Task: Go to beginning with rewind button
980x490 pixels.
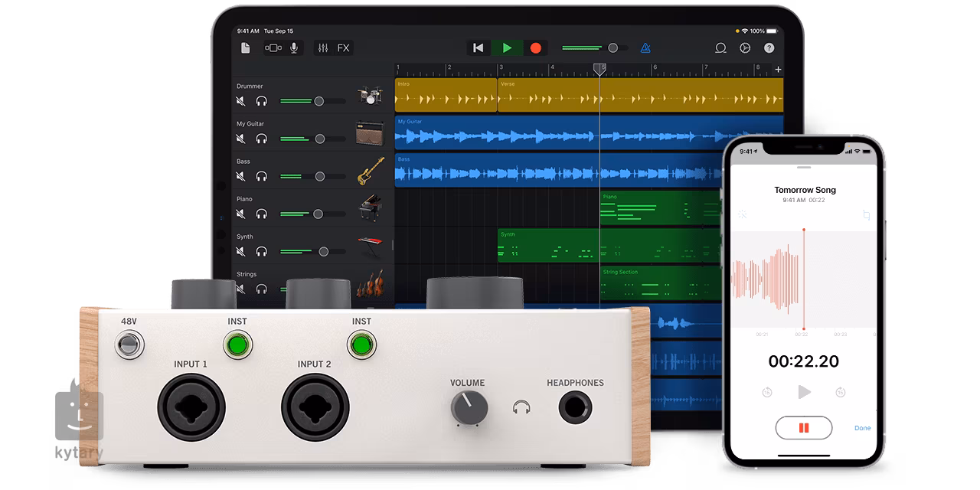Action: point(479,48)
